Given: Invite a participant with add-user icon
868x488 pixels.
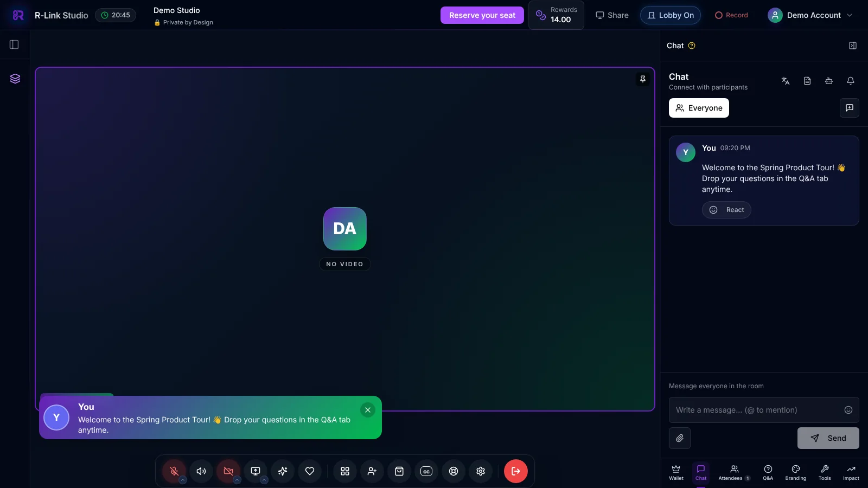Looking at the screenshot, I should pos(372,471).
